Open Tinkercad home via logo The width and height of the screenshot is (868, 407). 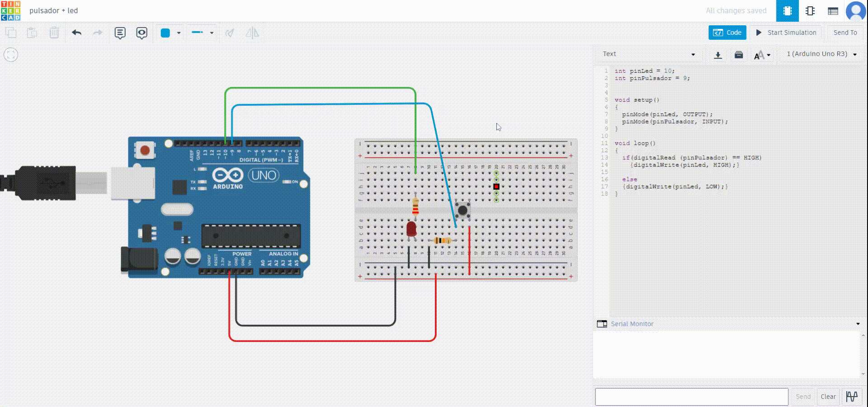(x=10, y=10)
